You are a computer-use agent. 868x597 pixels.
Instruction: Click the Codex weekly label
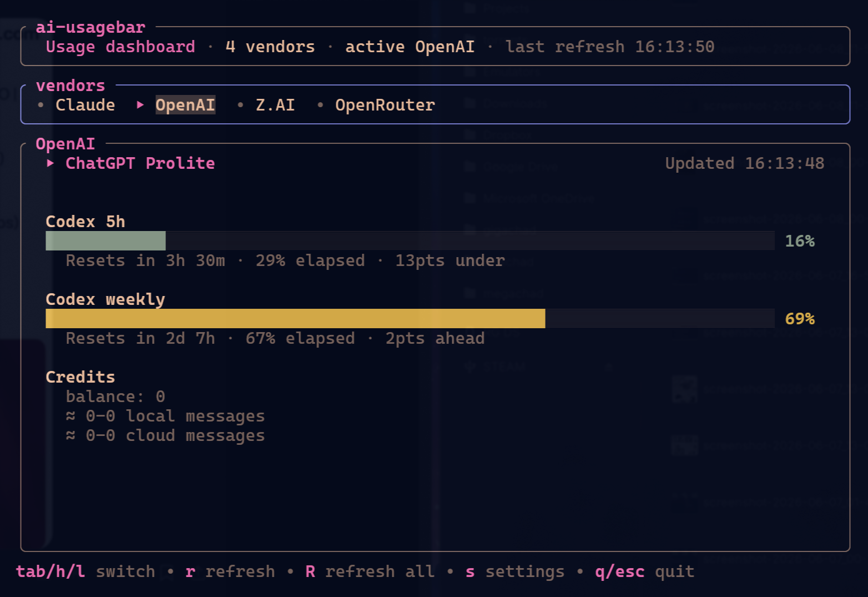[x=105, y=299]
